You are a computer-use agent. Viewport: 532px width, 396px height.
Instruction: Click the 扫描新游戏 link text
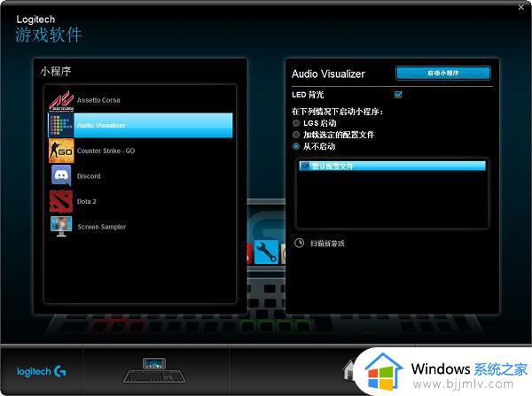coord(327,244)
